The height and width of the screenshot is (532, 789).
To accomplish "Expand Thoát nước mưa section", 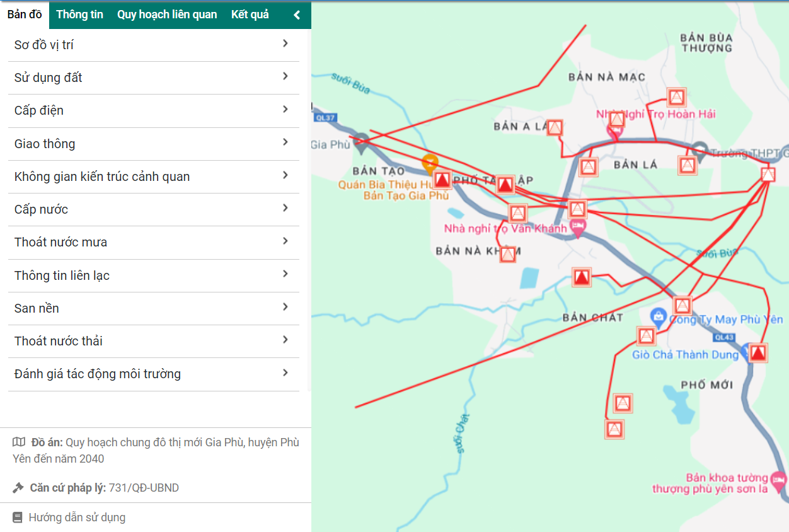I will [x=285, y=241].
